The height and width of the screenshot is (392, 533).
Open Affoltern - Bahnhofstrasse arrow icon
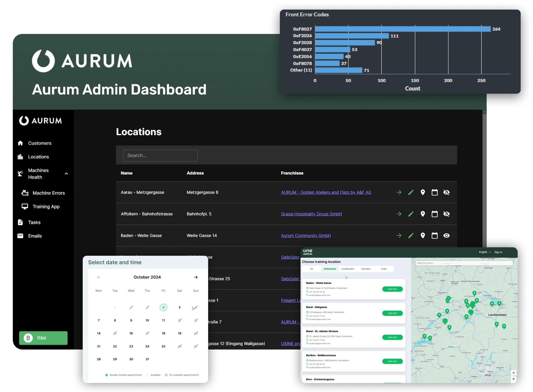399,214
